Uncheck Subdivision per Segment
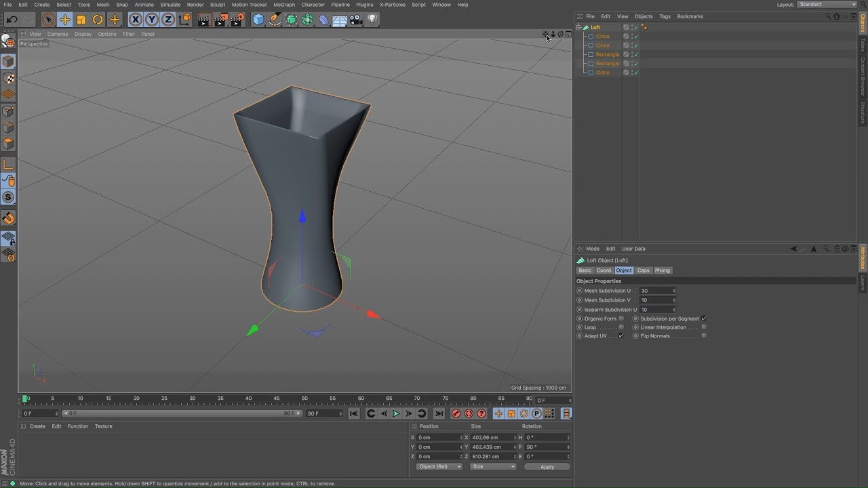868x488 pixels. click(704, 319)
